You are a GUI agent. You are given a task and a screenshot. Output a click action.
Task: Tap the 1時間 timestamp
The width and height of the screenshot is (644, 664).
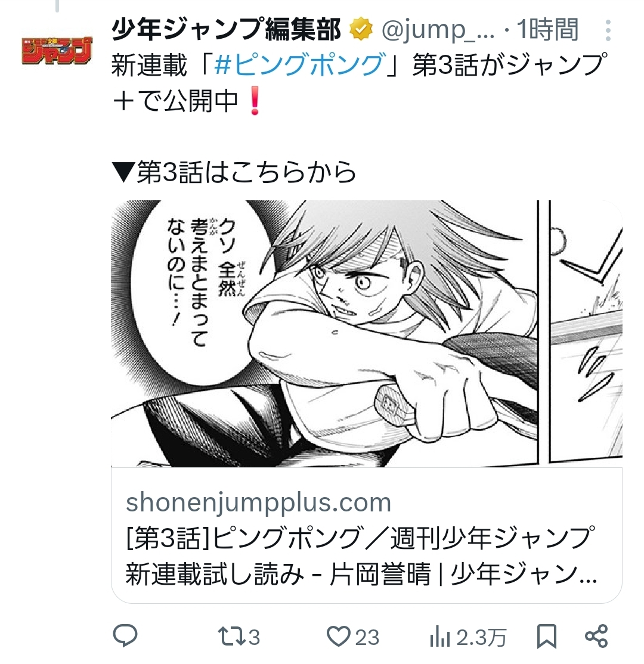click(547, 30)
